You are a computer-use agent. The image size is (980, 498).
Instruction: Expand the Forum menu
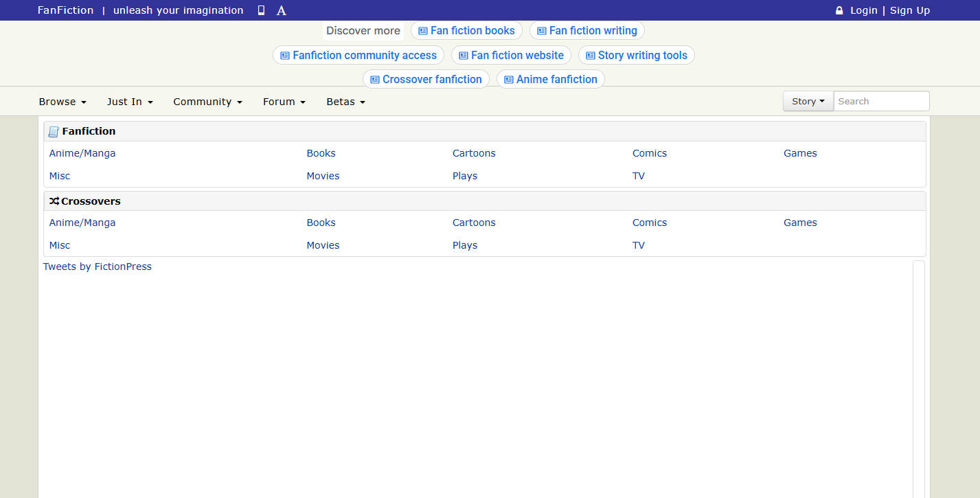(x=284, y=102)
